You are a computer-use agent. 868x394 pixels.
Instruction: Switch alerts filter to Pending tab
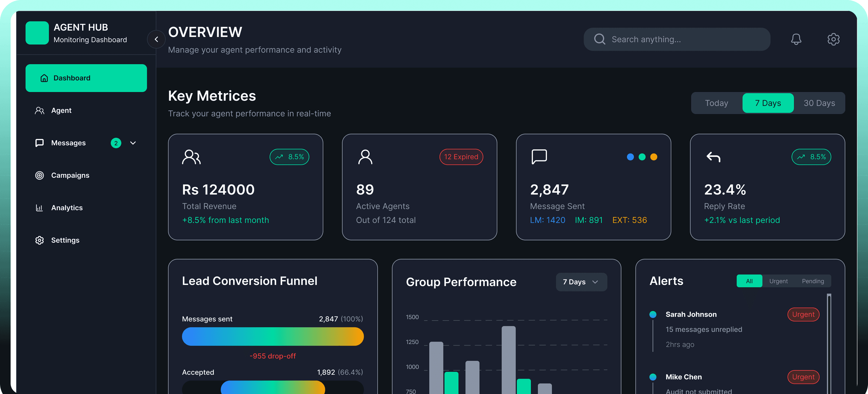pos(813,281)
